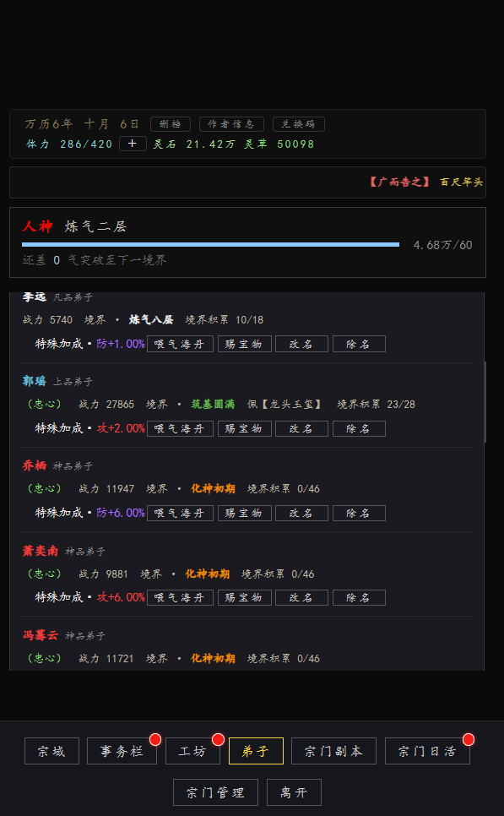The height and width of the screenshot is (816, 504).
Task: Select the highlighted 弟子 tab
Action: 256,751
